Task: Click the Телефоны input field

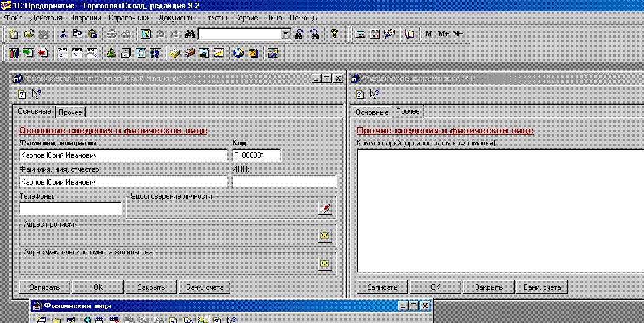Action: pyautogui.click(x=70, y=209)
